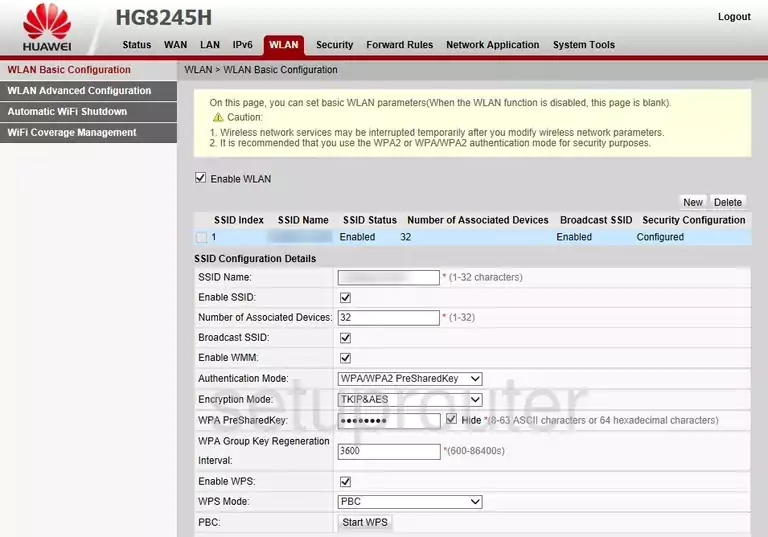This screenshot has height=537, width=768.
Task: Click the New SSID button
Action: 693,202
